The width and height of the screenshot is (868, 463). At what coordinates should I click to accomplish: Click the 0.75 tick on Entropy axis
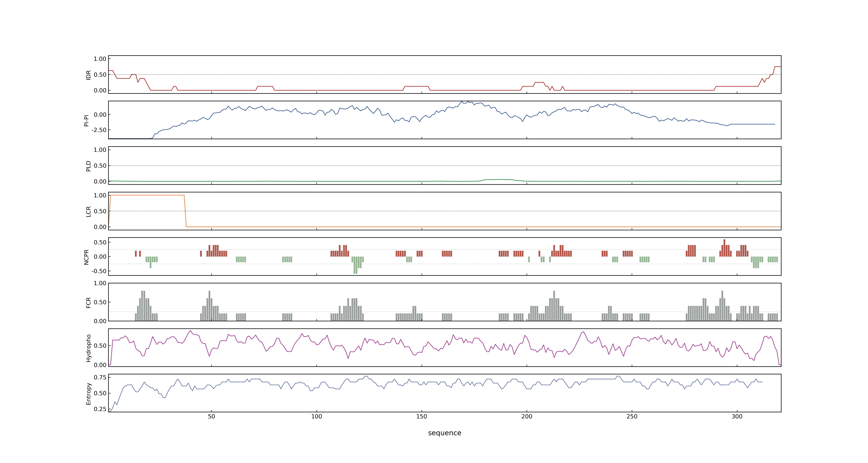(x=100, y=377)
